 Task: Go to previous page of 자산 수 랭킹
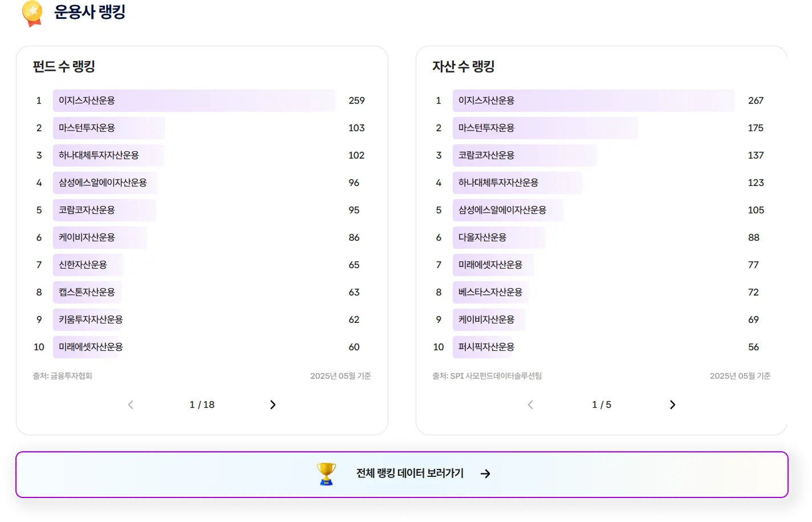[x=530, y=404]
